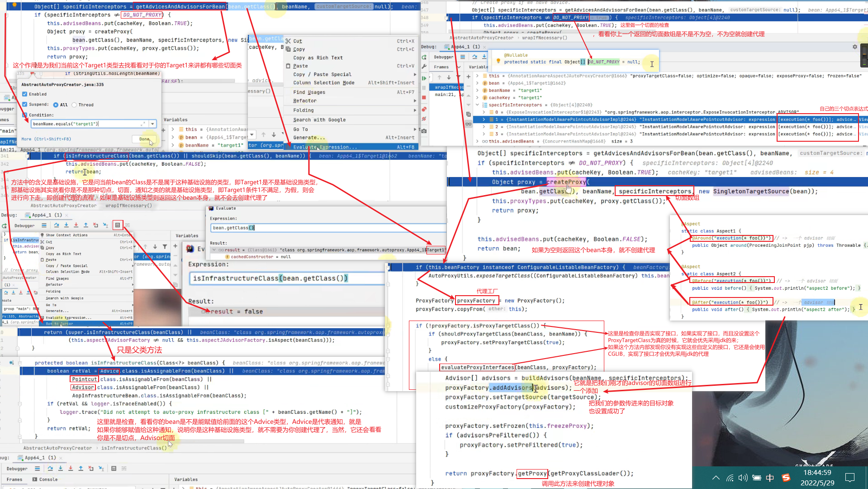The height and width of the screenshot is (489, 868).
Task: Click the Rerun debug session icon
Action: (x=4, y=225)
